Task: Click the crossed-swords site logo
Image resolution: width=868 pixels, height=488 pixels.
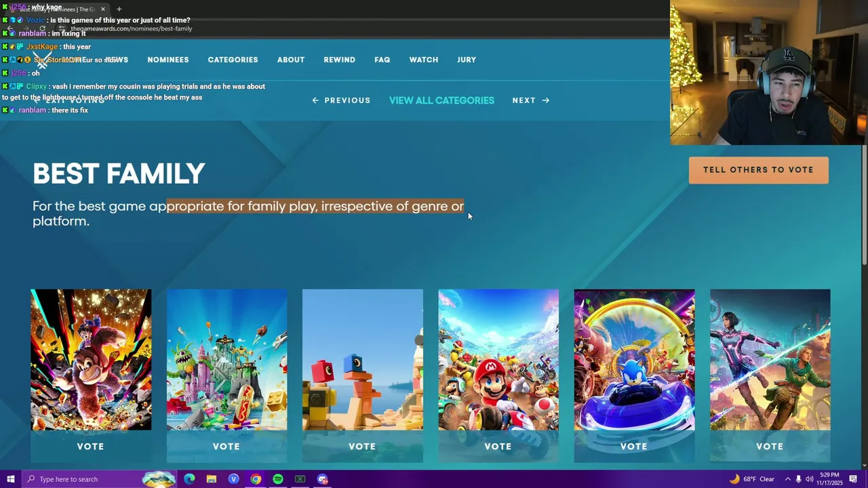Action: (42, 60)
